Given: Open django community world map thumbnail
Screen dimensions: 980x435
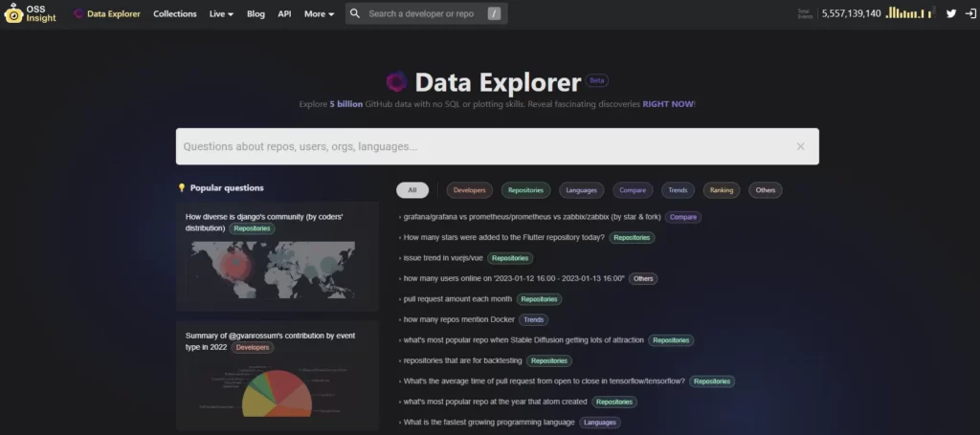Looking at the screenshot, I should (x=273, y=271).
